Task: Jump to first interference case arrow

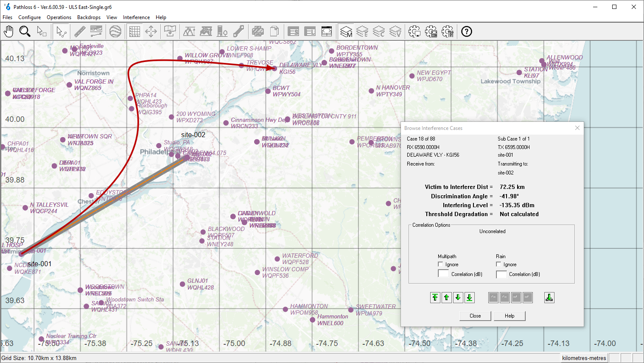Action: [435, 298]
